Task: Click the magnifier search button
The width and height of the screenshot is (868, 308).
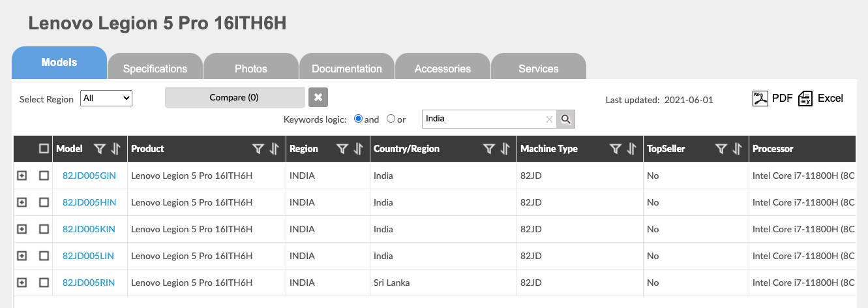Action: [566, 119]
